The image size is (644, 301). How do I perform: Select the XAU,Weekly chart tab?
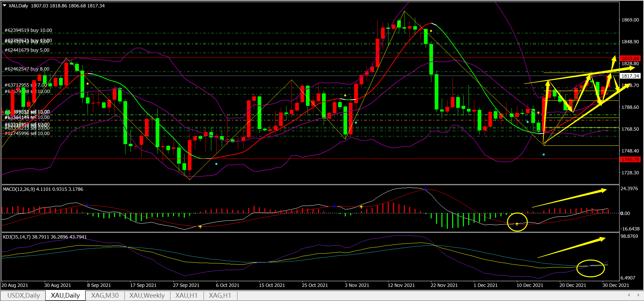(147, 296)
